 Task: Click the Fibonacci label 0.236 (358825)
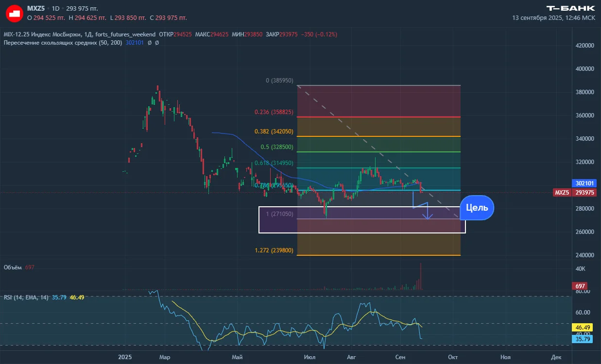pyautogui.click(x=274, y=112)
